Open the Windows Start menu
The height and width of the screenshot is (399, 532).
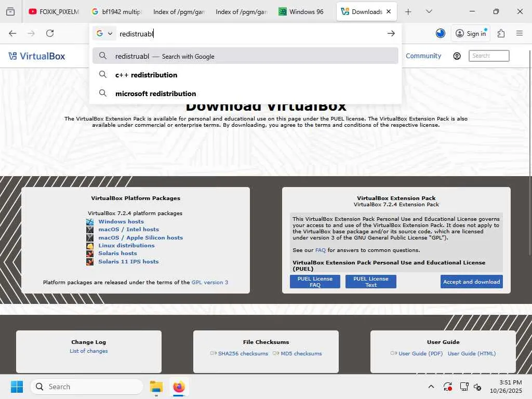click(x=17, y=387)
